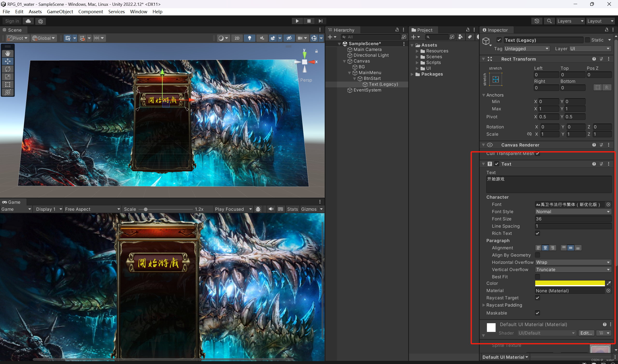Open the Layer UI dropdown
The image size is (618, 364).
(x=590, y=49)
